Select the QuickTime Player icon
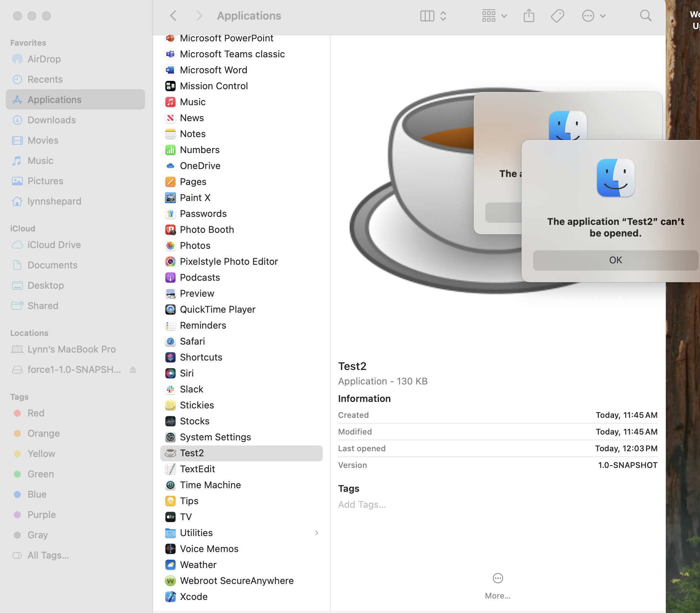700x613 pixels. 170,309
